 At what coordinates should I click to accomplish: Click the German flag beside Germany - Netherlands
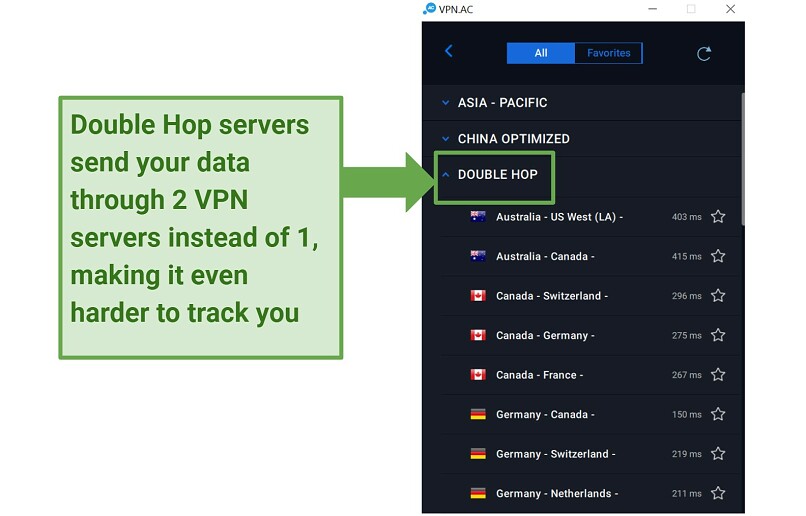coord(478,493)
